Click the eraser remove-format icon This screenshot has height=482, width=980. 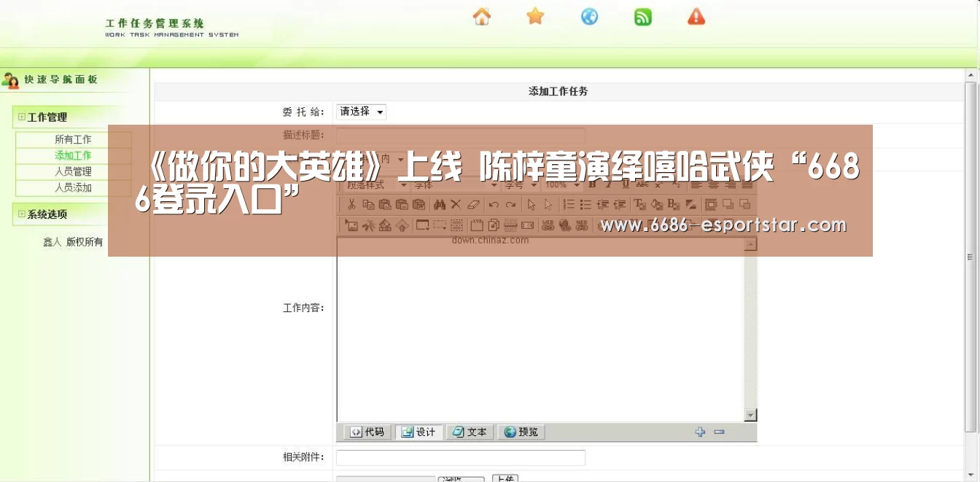click(472, 204)
